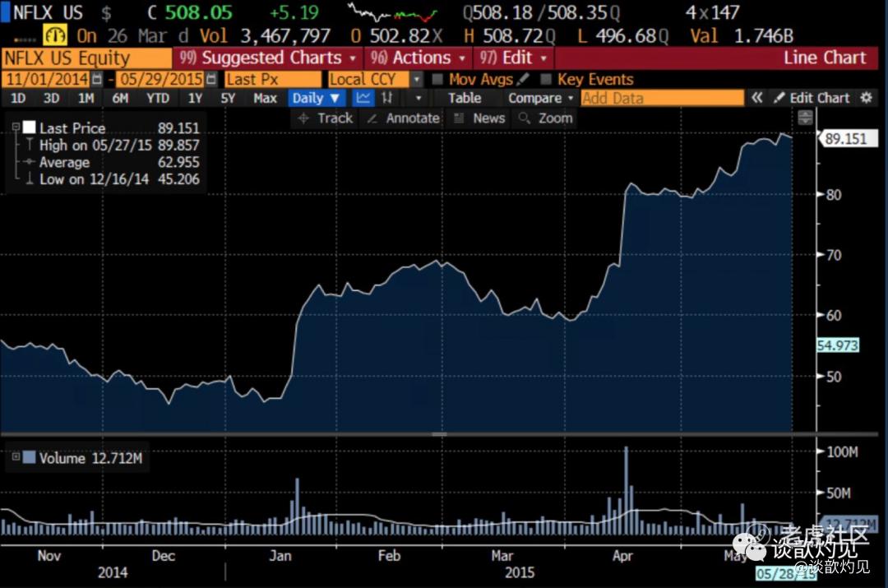The image size is (888, 588).
Task: Click the Add Data input field
Action: tap(662, 97)
